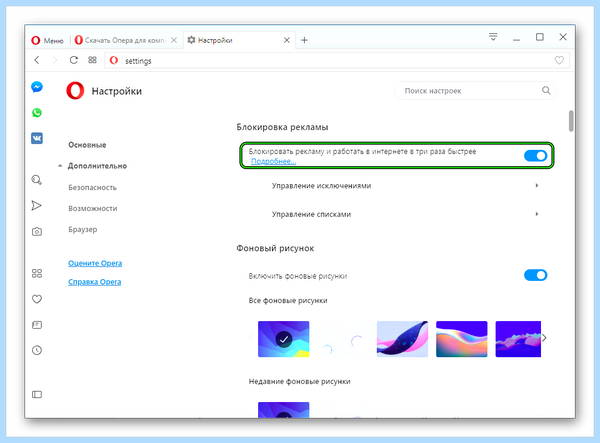This screenshot has height=443, width=600.
Task: Open a new tab with plus button
Action: (x=304, y=40)
